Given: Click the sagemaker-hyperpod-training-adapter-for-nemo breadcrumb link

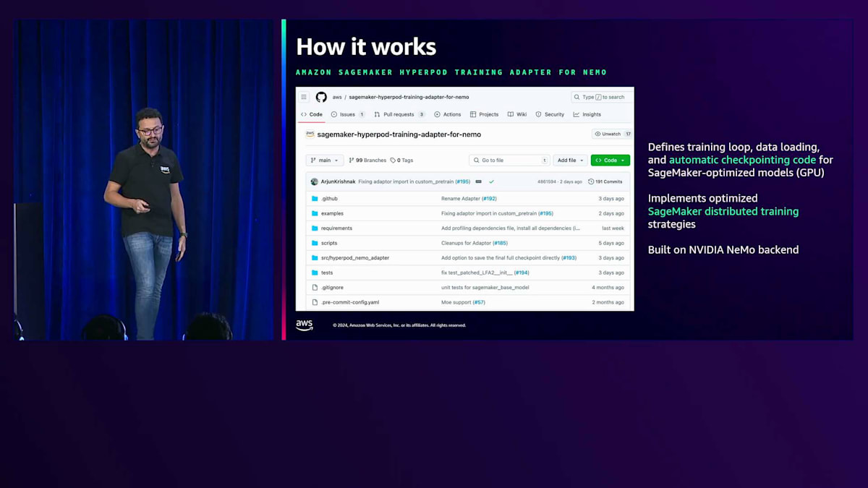Looking at the screenshot, I should click(x=409, y=97).
